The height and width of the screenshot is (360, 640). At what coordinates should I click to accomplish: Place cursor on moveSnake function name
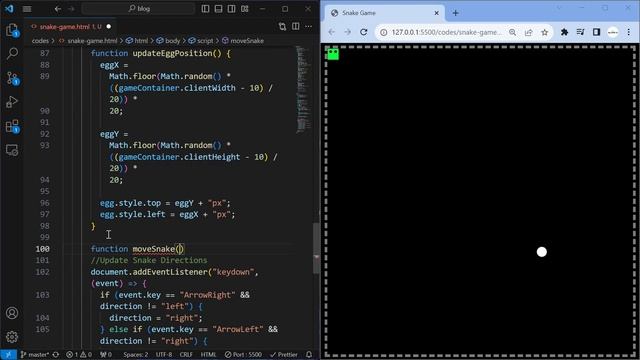153,249
